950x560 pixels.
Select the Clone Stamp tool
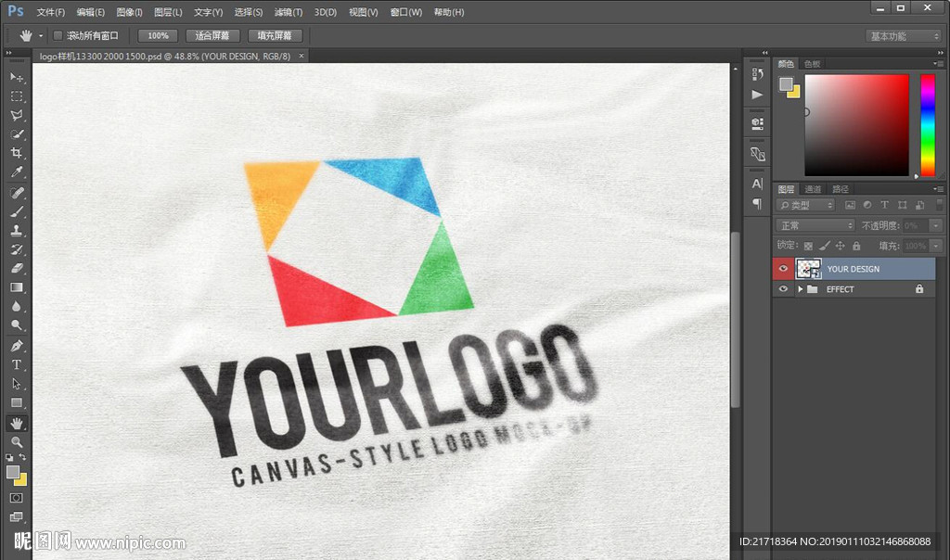click(x=17, y=231)
